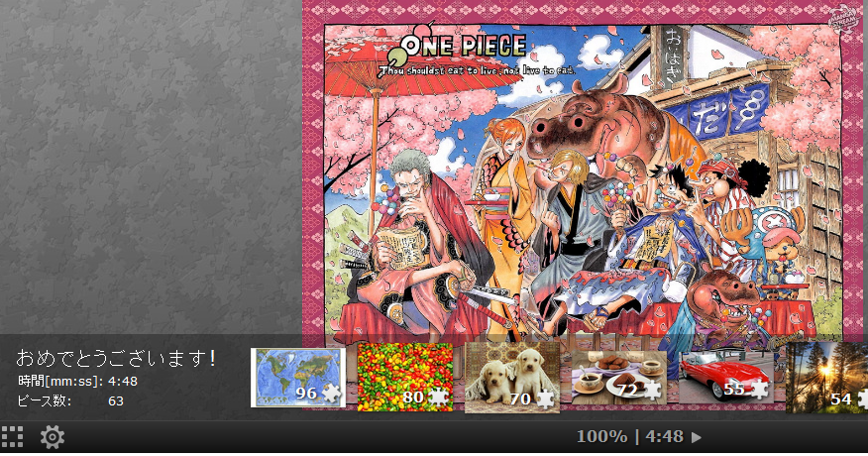The image size is (868, 456).
Task: Open the forest sunset 54-piece puzzle
Action: [x=827, y=378]
